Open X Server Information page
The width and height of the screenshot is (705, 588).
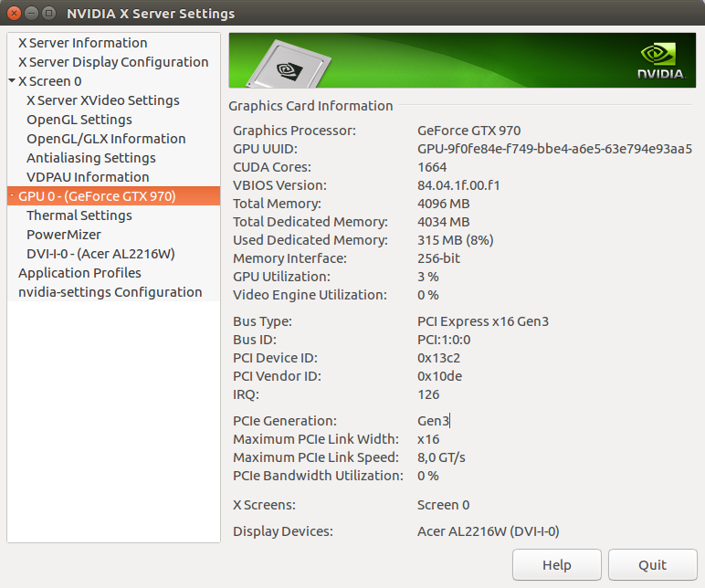tap(83, 43)
